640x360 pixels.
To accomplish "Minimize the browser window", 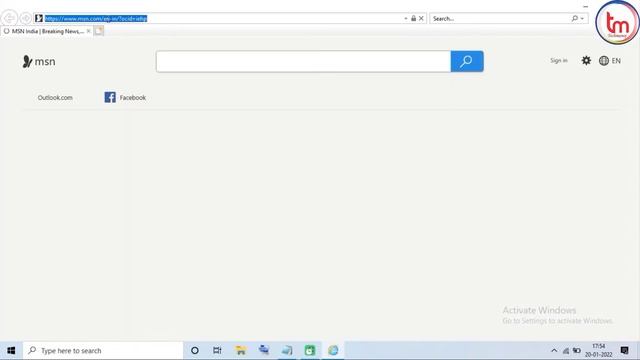I will pyautogui.click(x=586, y=7).
